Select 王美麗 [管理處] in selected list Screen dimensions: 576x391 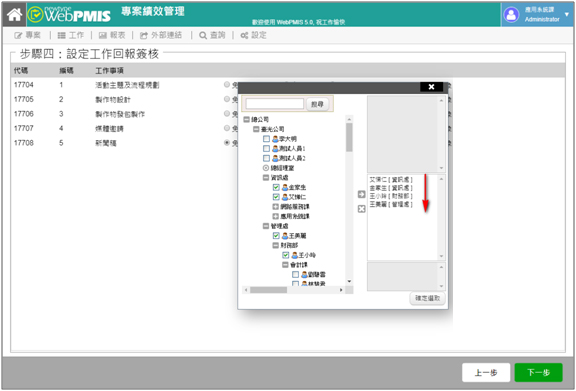(391, 204)
